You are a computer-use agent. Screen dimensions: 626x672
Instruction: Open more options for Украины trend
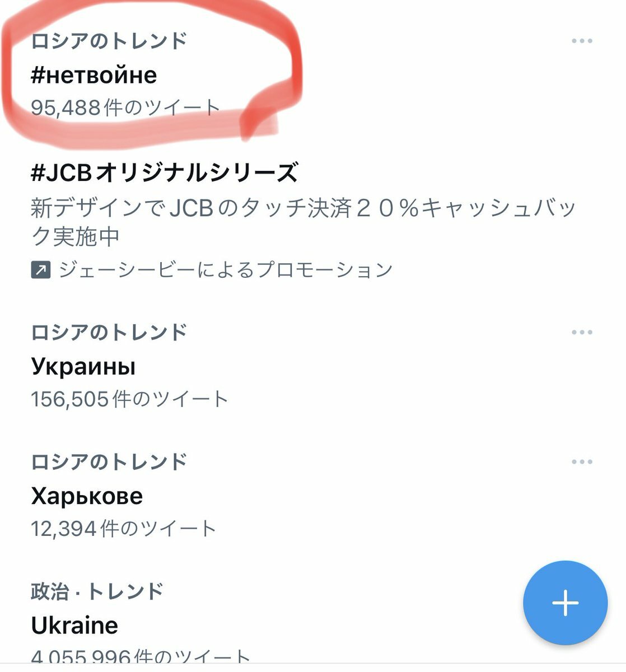pos(582,332)
